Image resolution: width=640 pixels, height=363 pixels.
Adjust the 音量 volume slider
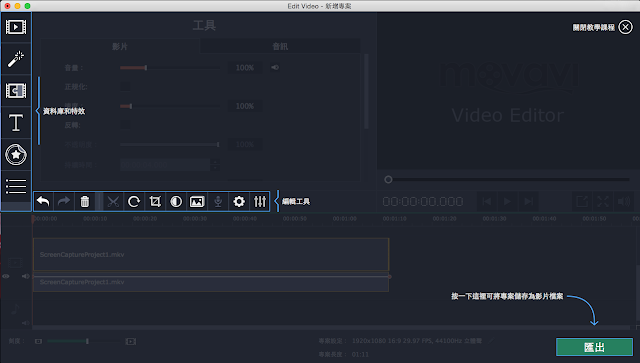pyautogui.click(x=169, y=68)
